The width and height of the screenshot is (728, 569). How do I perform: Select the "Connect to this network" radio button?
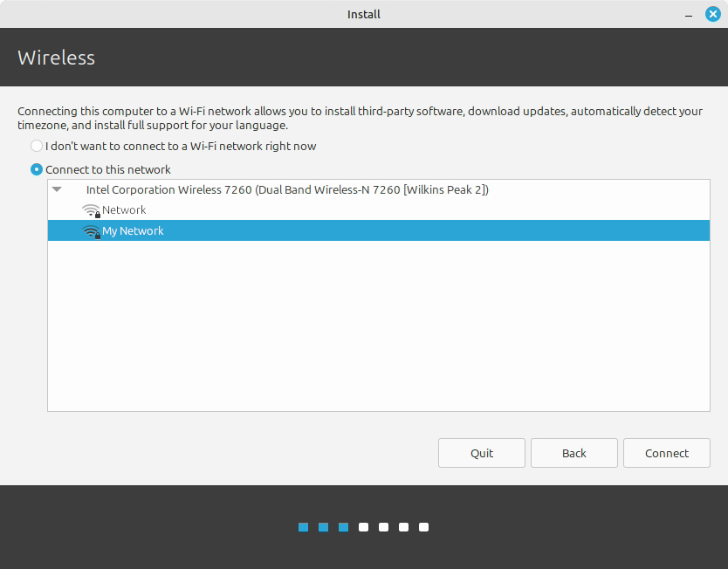pos(37,169)
